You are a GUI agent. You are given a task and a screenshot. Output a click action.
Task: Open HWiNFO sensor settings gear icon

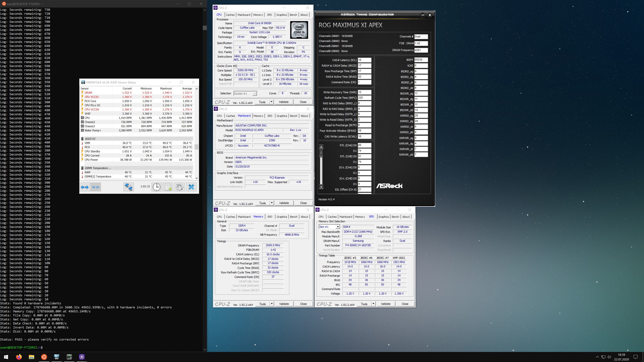[179, 187]
